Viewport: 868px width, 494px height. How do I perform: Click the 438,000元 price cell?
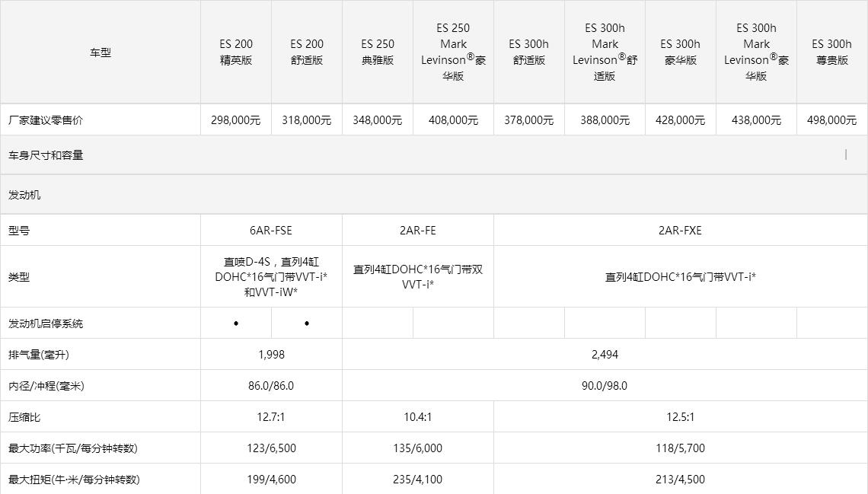[756, 120]
